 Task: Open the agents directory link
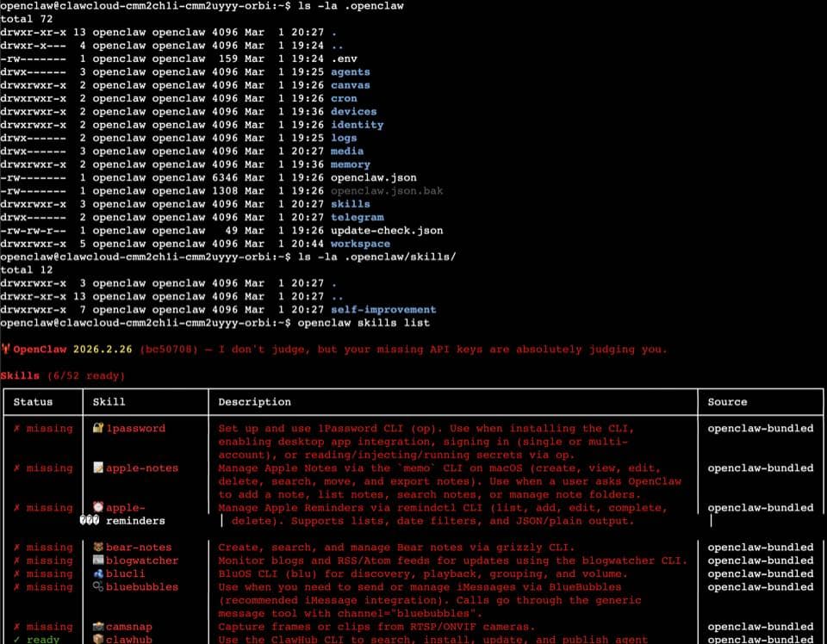tap(350, 71)
